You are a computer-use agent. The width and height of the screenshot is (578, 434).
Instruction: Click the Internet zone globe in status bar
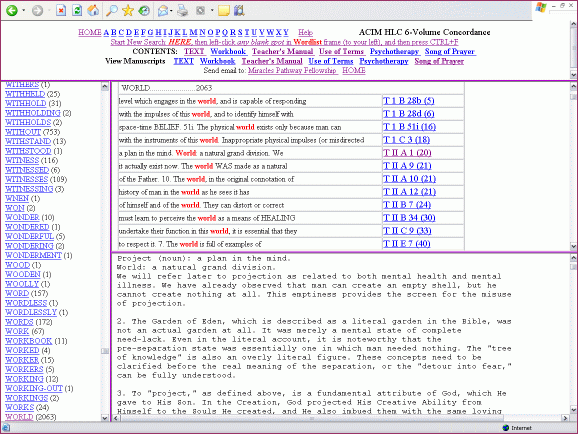pyautogui.click(x=506, y=428)
